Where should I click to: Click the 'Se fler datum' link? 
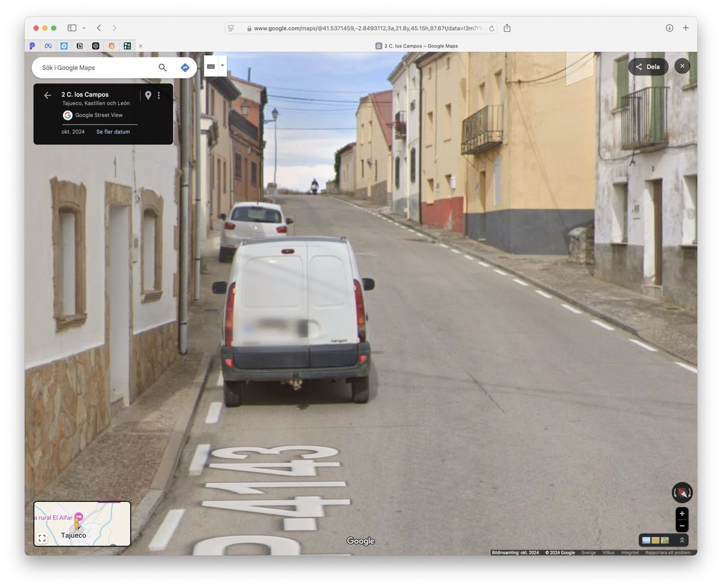113,132
